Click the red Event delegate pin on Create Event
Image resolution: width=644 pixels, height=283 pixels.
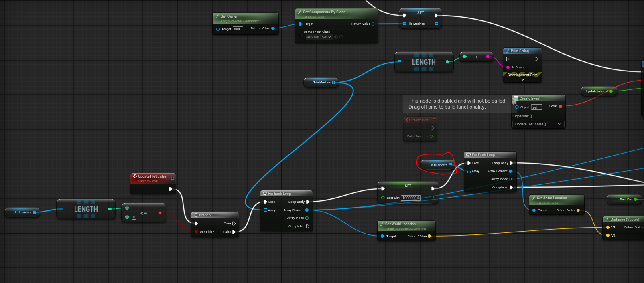(x=560, y=106)
